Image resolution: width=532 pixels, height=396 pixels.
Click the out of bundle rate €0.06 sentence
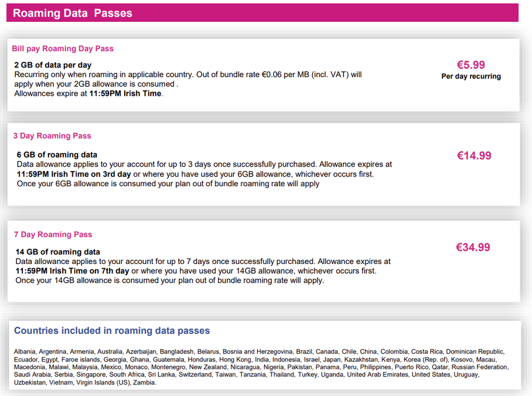[188, 79]
